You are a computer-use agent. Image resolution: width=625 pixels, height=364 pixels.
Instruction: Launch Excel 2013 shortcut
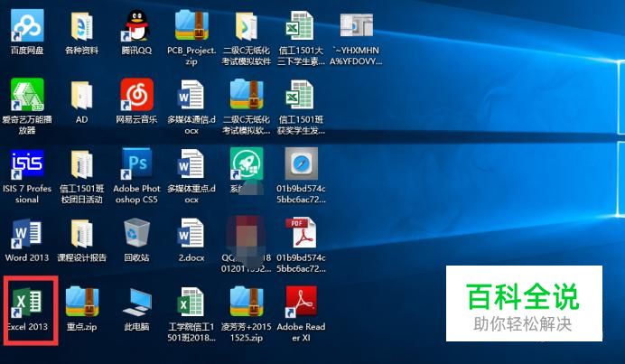[27, 303]
